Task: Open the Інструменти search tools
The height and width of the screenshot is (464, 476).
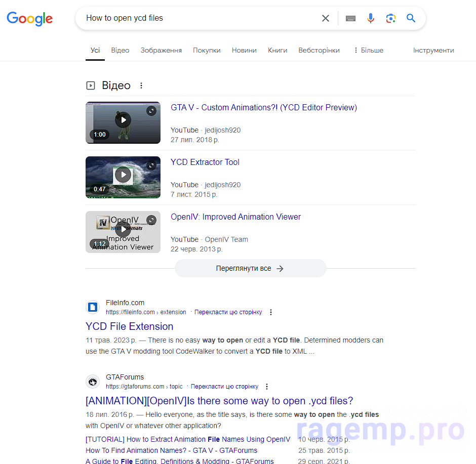Action: click(x=433, y=50)
